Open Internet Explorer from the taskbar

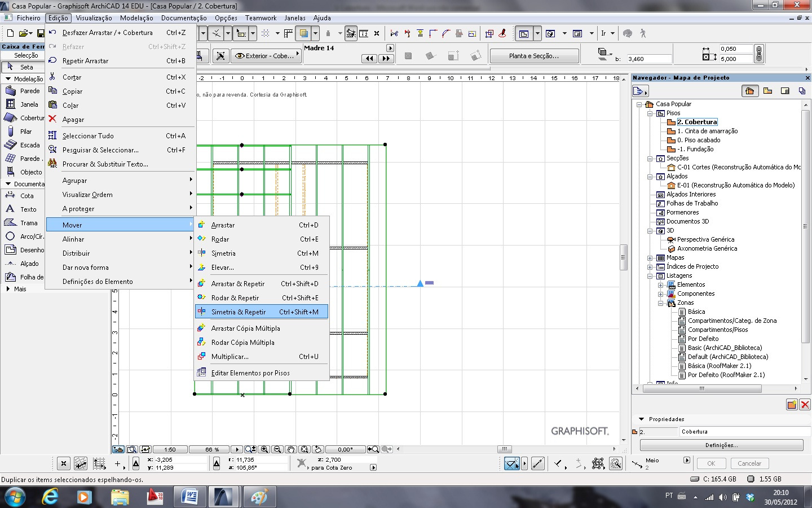tap(50, 497)
